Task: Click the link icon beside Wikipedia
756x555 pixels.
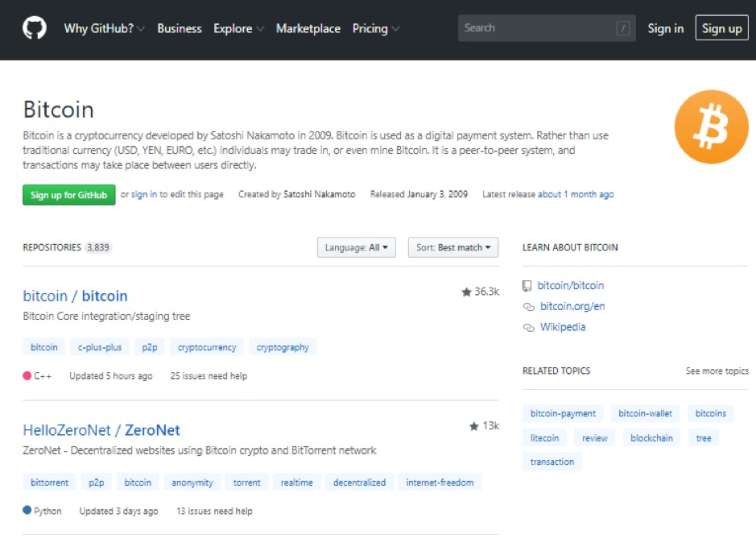Action: pos(528,327)
